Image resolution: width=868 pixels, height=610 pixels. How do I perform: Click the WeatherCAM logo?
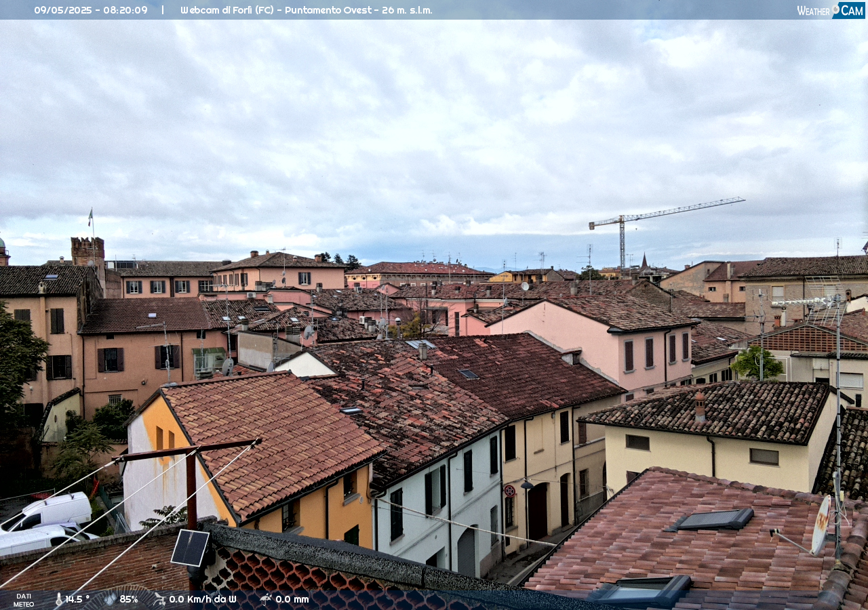pos(831,10)
